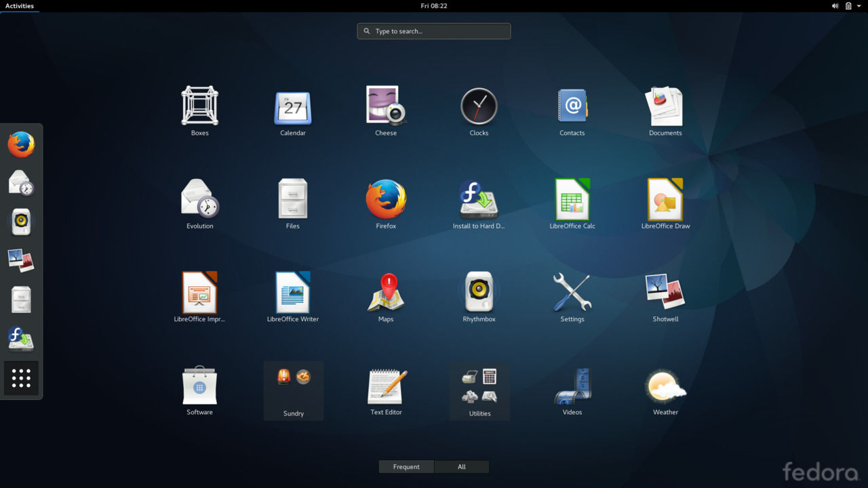Open Evolution from the dash
Image resolution: width=868 pixels, height=488 pixels.
pos(21,183)
